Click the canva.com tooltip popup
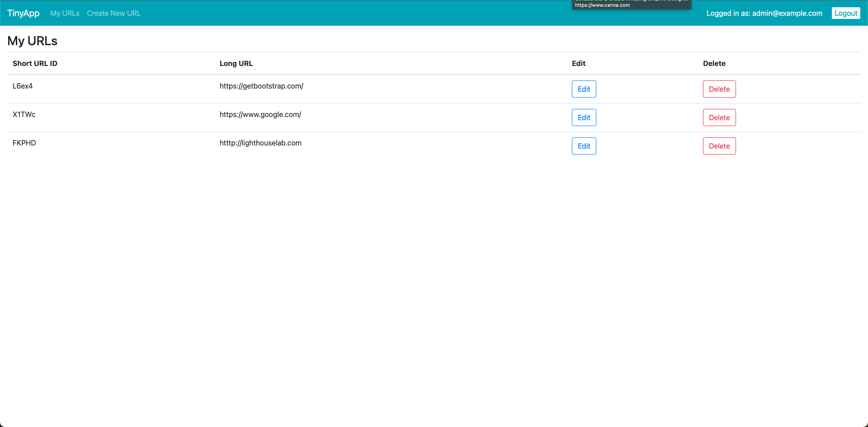The image size is (868, 427). click(x=632, y=5)
